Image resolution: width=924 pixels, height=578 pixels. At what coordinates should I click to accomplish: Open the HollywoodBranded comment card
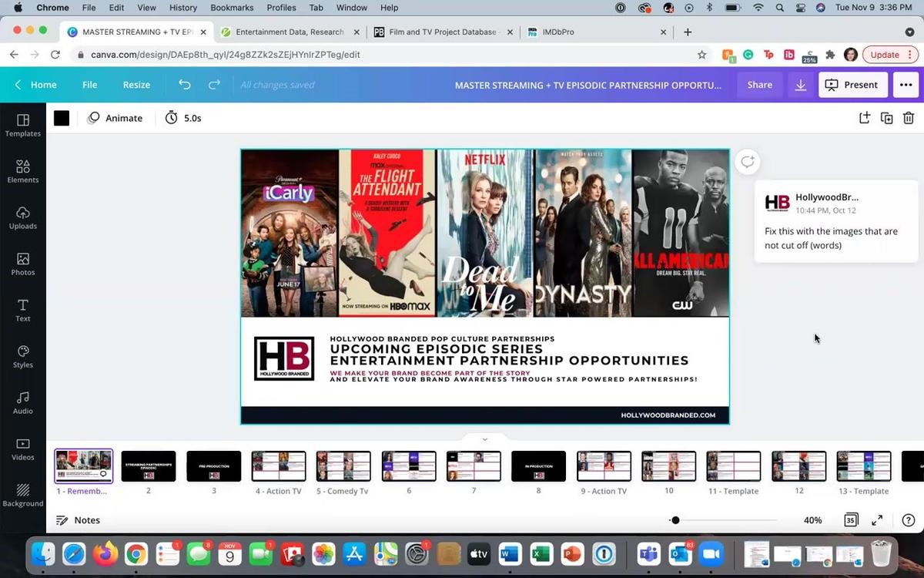(836, 222)
